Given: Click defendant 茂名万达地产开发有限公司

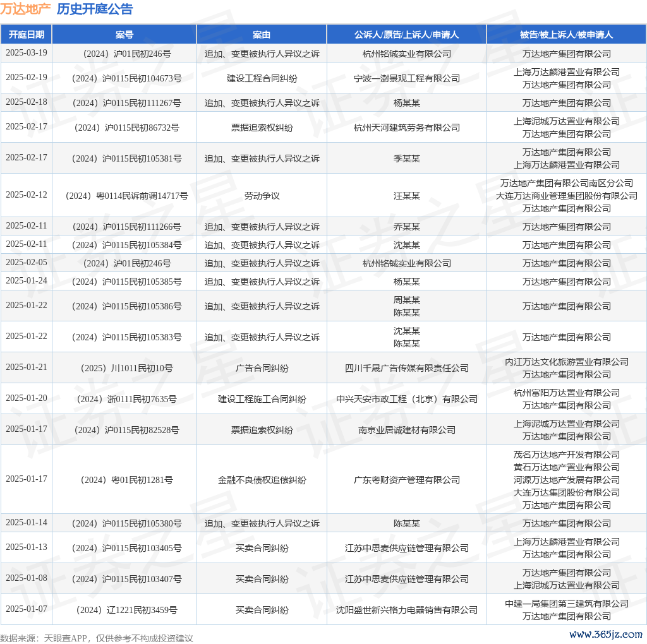Looking at the screenshot, I should (x=567, y=455).
